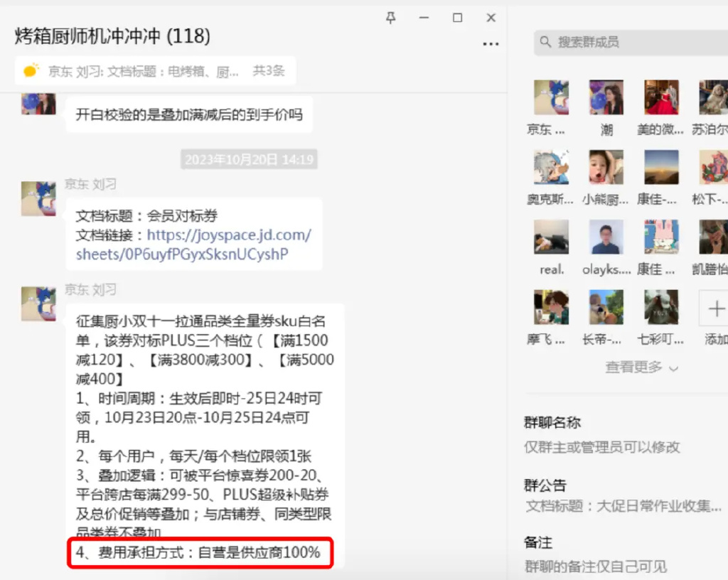Click the search icon in member search
The height and width of the screenshot is (580, 728).
[545, 42]
